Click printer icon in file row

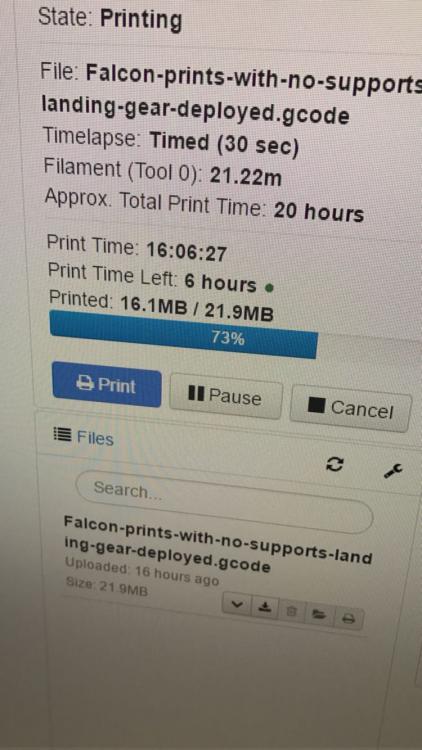[x=348, y=618]
